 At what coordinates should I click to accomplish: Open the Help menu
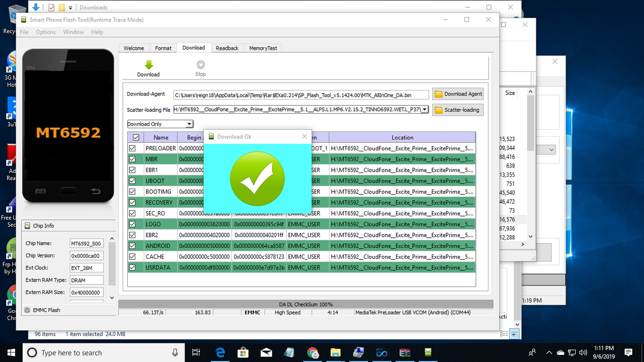(97, 32)
